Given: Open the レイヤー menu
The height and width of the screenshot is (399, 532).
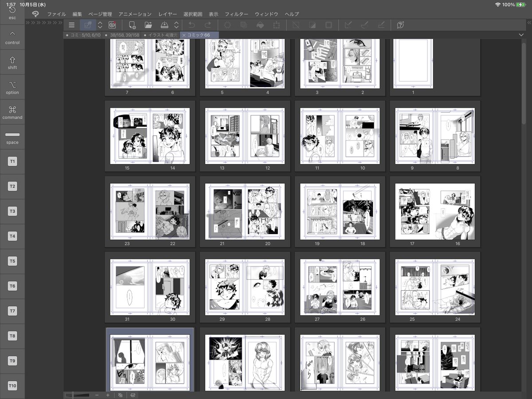Looking at the screenshot, I should 168,14.
